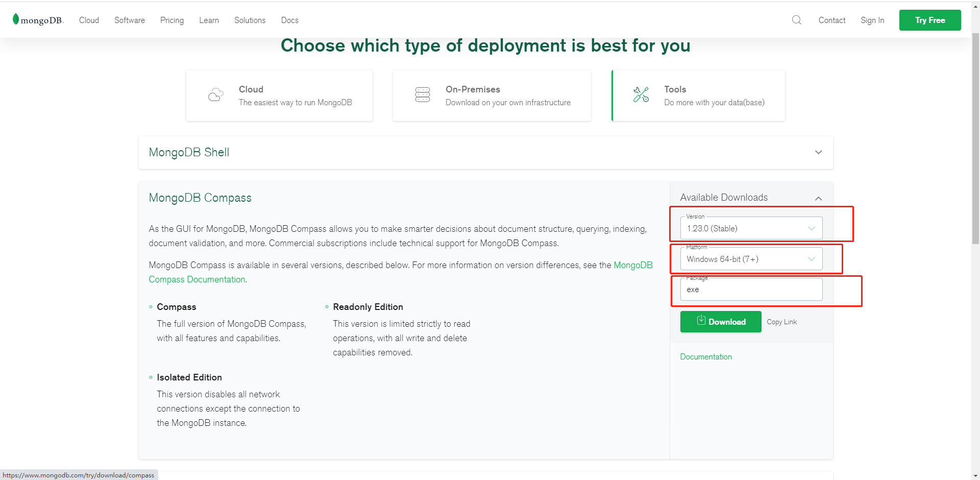Open the Cloud menu in navbar
The height and width of the screenshot is (480, 980).
coord(89,20)
